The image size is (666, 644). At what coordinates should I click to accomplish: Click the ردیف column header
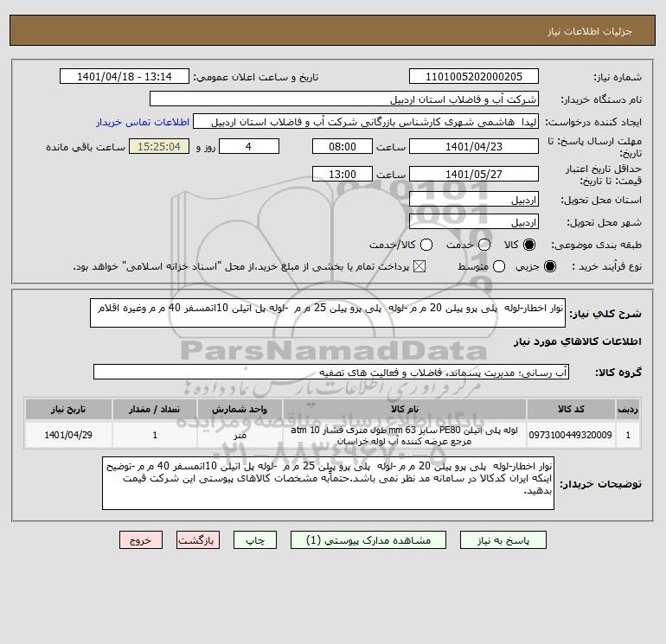628,409
